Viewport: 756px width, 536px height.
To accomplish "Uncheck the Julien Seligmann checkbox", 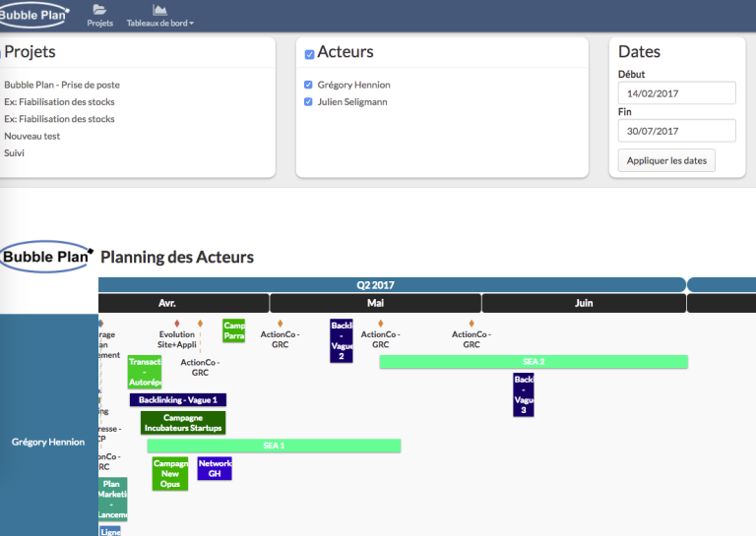I will pos(308,101).
